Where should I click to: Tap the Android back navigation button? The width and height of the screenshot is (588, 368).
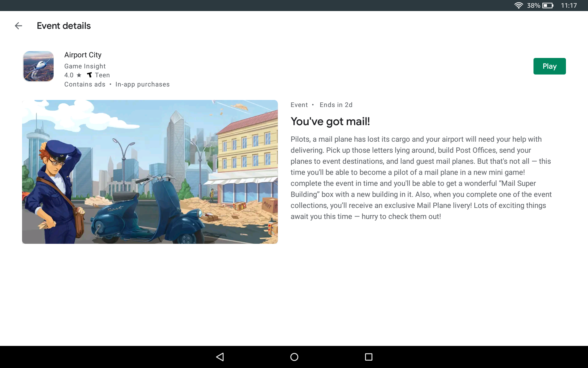[x=220, y=357]
